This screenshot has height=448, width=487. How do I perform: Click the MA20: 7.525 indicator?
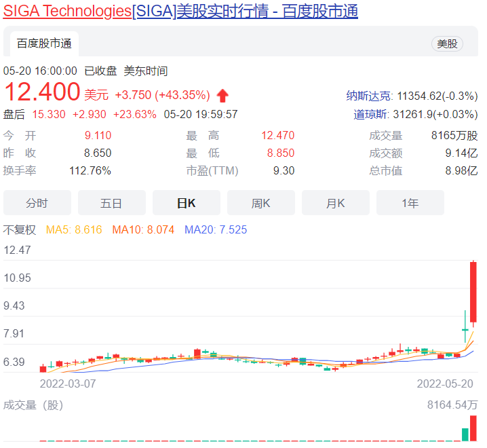coord(216,229)
